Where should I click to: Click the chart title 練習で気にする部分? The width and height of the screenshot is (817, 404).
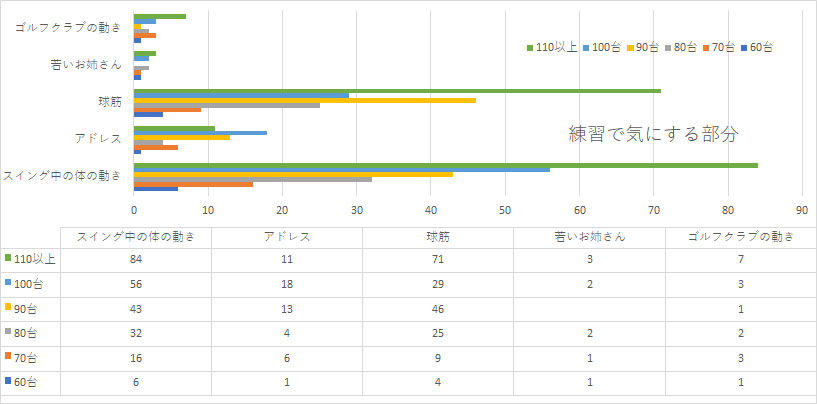(653, 134)
